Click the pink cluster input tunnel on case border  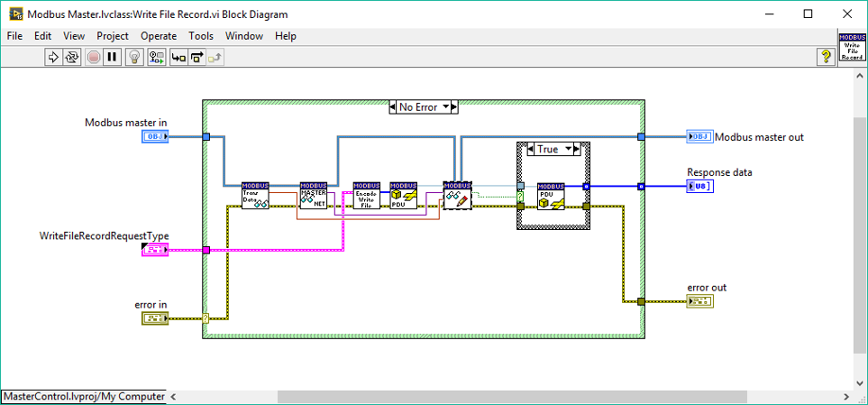pyautogui.click(x=206, y=251)
